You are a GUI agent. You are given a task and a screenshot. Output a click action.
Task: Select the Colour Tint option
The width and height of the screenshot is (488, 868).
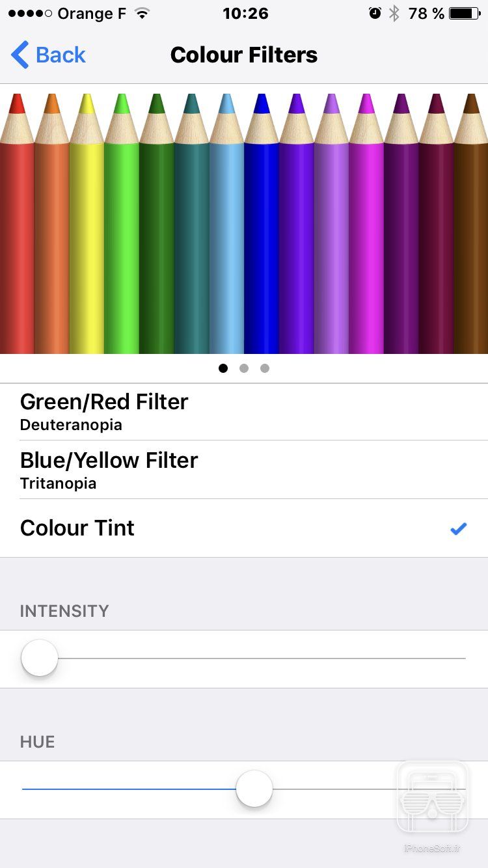(x=77, y=528)
